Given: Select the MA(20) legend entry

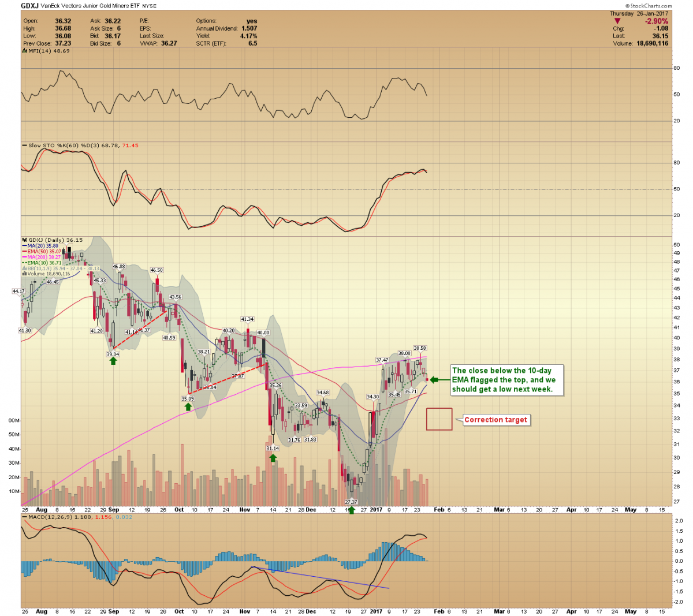Looking at the screenshot, I should point(43,246).
